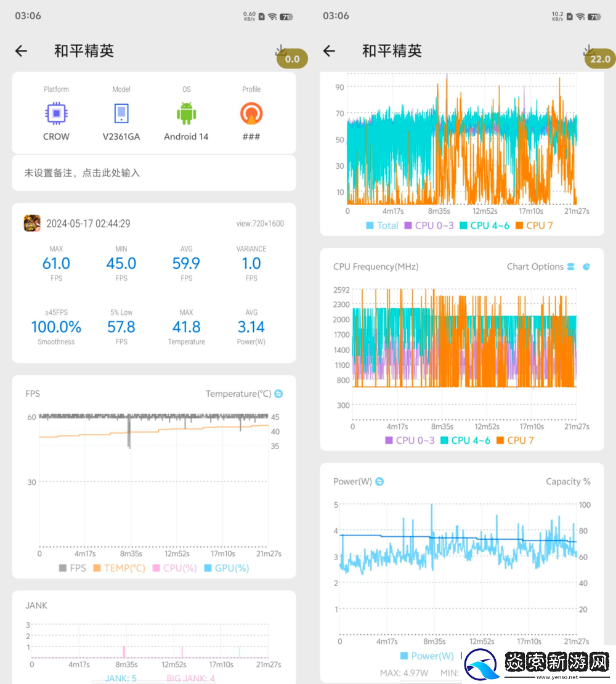Tap the Android 14 OS icon

tap(186, 113)
